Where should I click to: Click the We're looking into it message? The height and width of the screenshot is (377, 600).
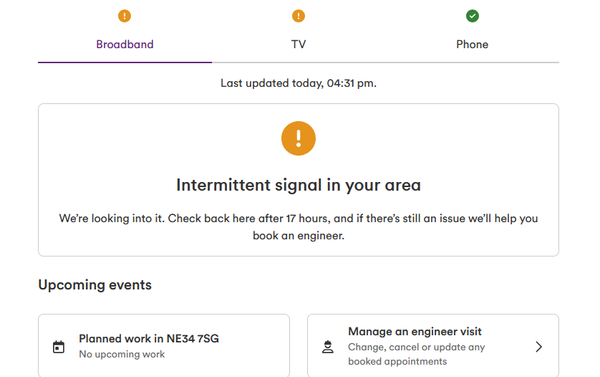[x=298, y=227]
